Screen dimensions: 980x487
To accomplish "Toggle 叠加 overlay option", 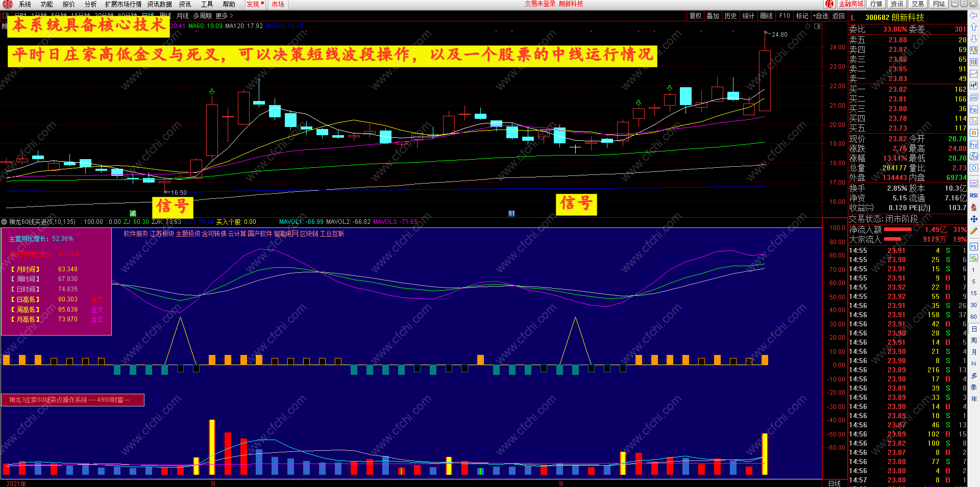I will [x=713, y=16].
